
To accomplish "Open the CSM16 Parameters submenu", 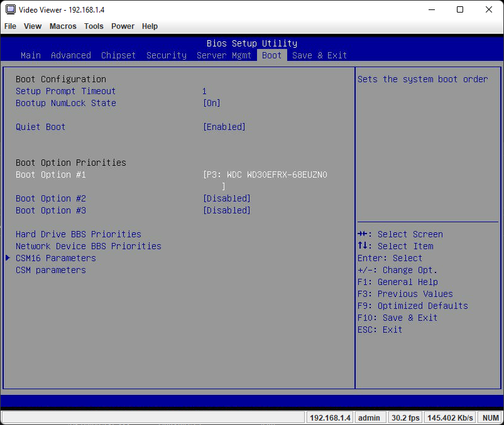I will click(56, 258).
